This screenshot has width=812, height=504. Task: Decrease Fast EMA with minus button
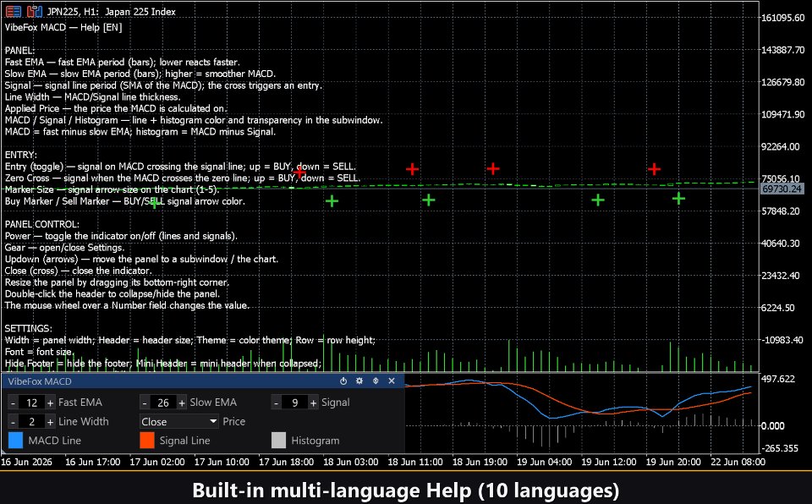tap(13, 403)
